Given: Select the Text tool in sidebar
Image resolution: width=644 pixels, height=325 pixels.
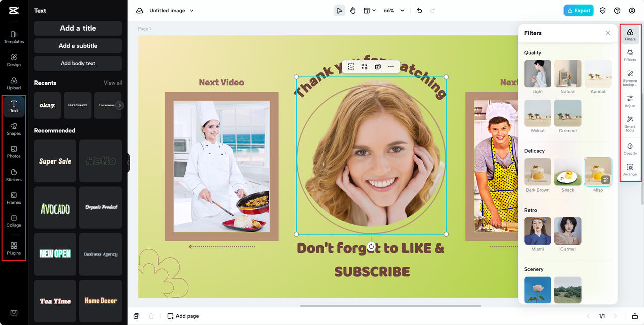Looking at the screenshot, I should [x=14, y=106].
